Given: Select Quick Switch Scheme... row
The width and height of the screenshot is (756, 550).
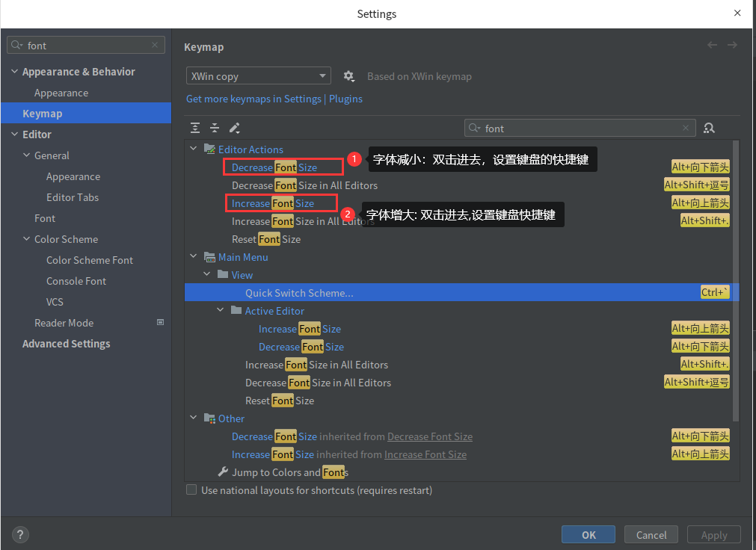Looking at the screenshot, I should coord(461,293).
